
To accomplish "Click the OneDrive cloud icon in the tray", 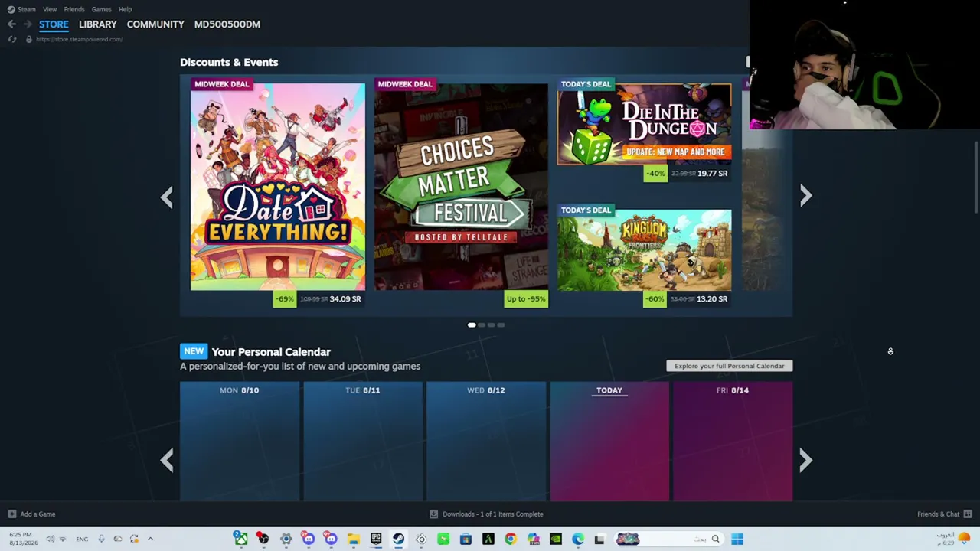I will pos(118,539).
